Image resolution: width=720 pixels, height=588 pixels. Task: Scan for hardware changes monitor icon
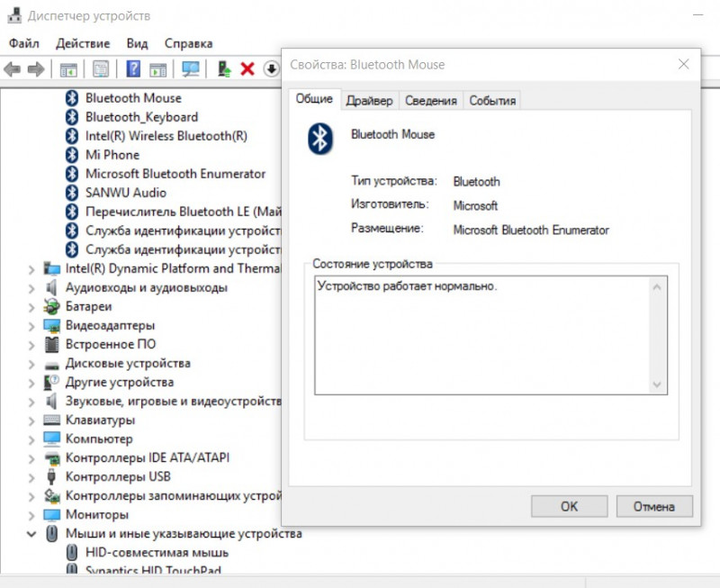pyautogui.click(x=191, y=69)
